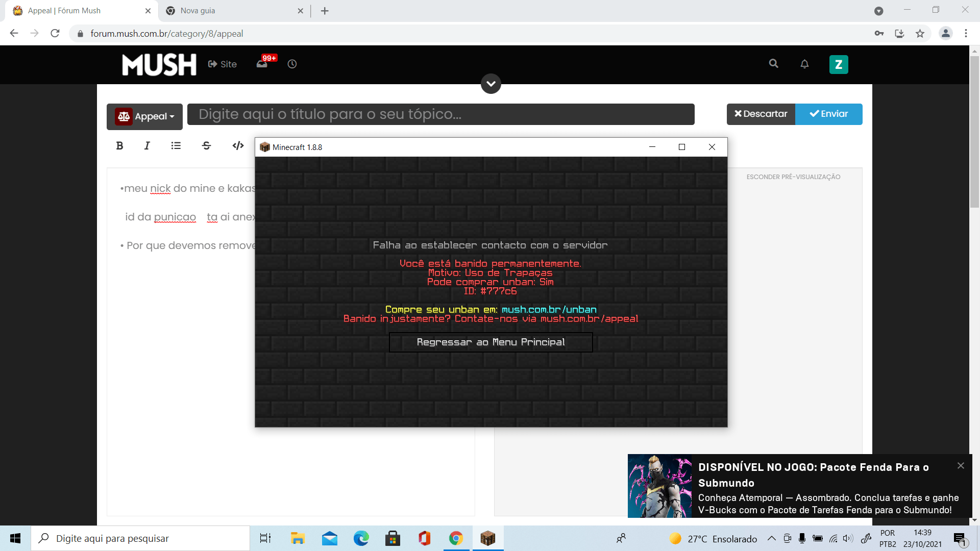Open the Z user avatar menu
Viewport: 980px width, 551px height.
(x=839, y=64)
